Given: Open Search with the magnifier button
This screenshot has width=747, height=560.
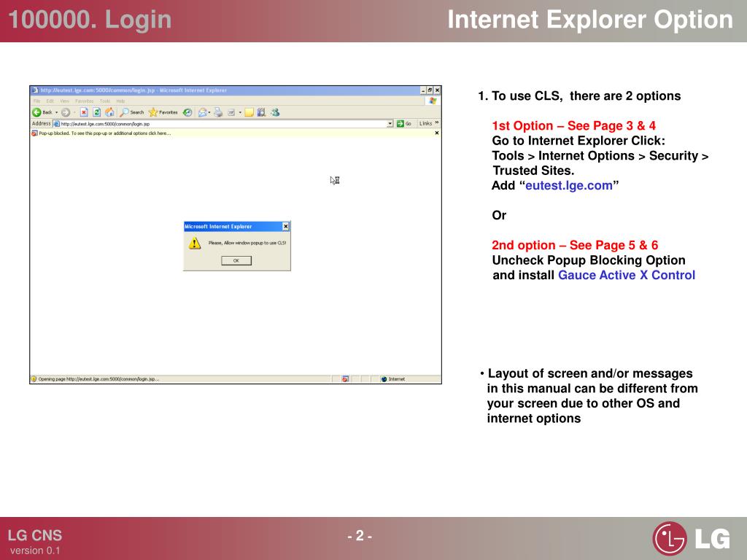Looking at the screenshot, I should 132,112.
